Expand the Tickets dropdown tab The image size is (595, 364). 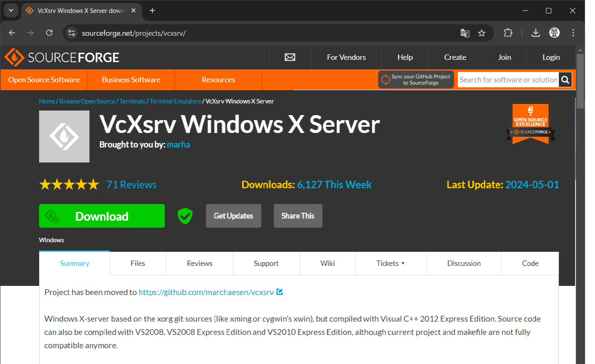390,263
